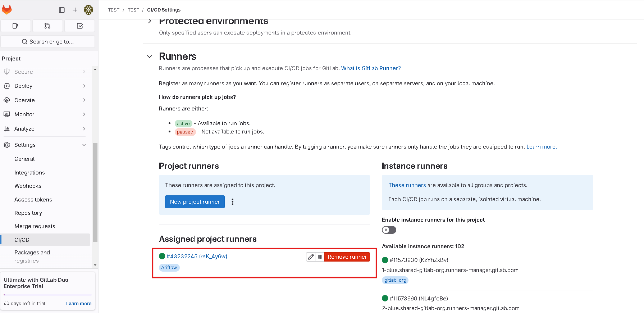644x313 pixels.
Task: Click the New project runner button
Action: click(x=195, y=202)
